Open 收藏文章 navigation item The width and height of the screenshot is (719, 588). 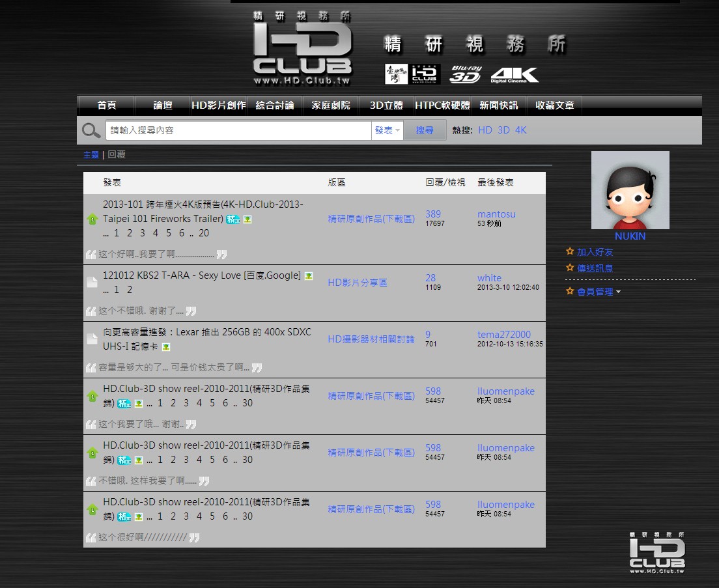click(x=555, y=105)
